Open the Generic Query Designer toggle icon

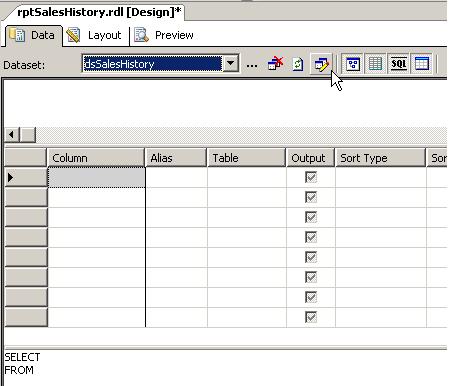pyautogui.click(x=321, y=64)
